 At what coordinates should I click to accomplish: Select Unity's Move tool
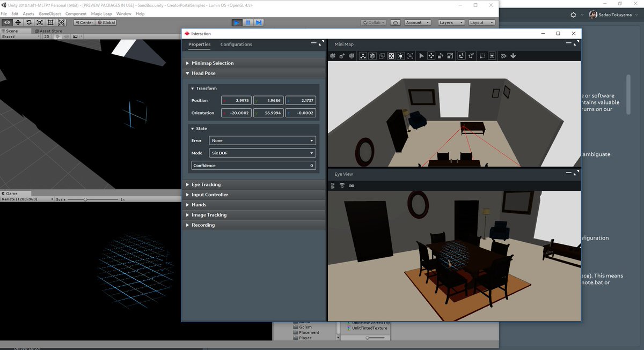pyautogui.click(x=18, y=23)
